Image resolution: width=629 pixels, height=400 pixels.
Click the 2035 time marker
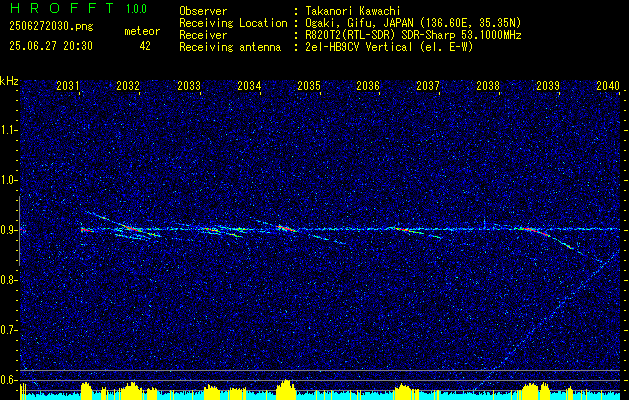tap(309, 86)
